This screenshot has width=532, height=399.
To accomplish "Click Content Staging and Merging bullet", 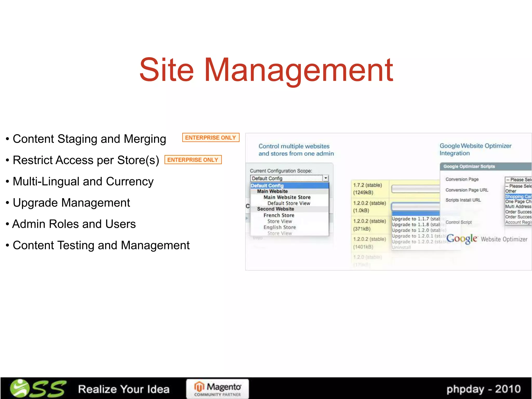I will pos(89,139).
